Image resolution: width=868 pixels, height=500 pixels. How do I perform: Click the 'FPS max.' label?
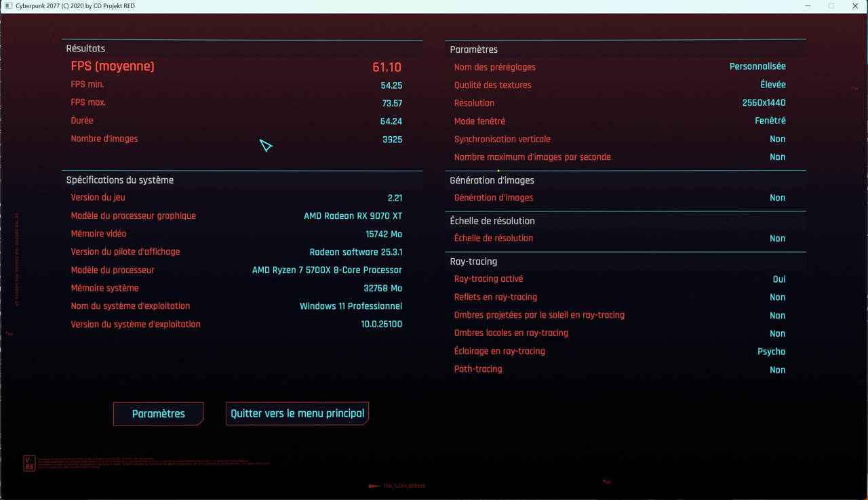pos(88,102)
